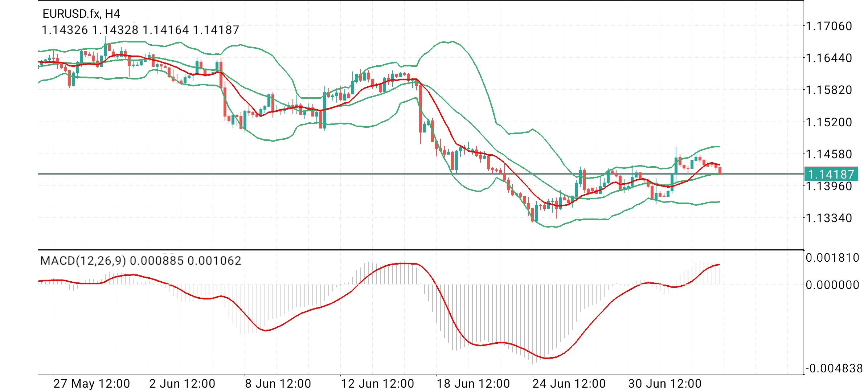Click the 24 Jun 12:00 time label
Screen dimensions: 868x392
[x=569, y=384]
